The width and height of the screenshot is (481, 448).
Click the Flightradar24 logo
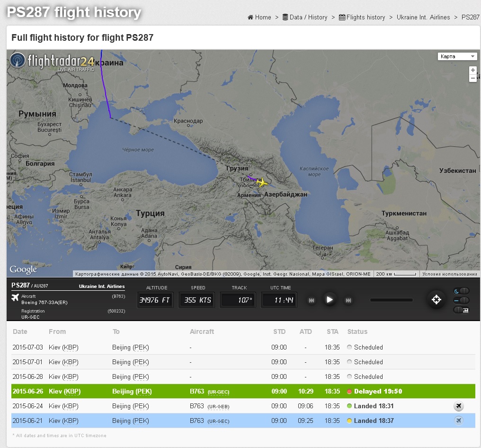[52, 61]
